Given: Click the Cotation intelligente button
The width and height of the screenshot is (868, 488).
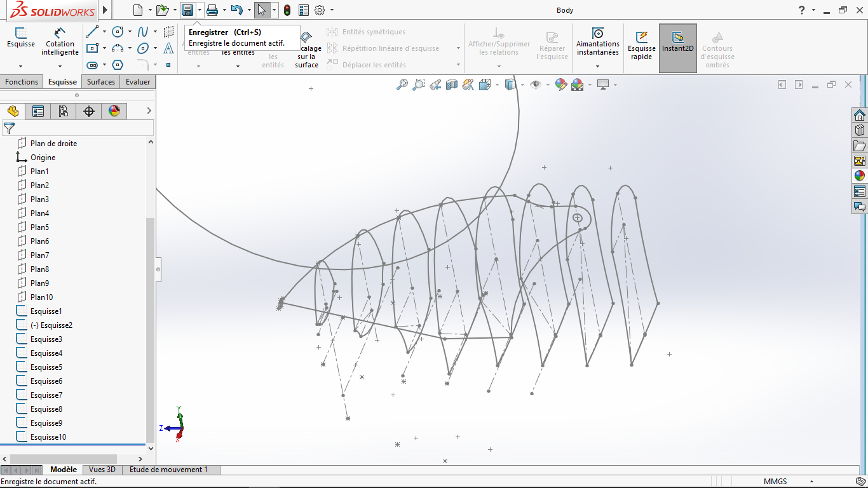Looking at the screenshot, I should coord(60,41).
